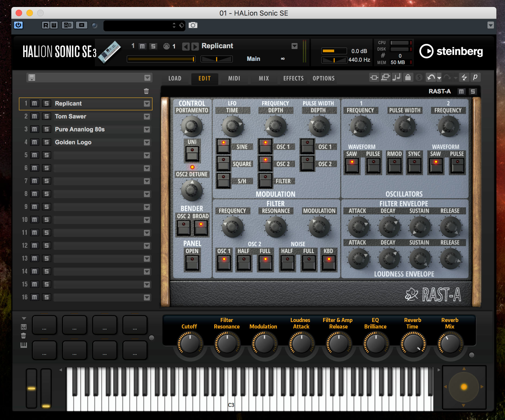This screenshot has width=505, height=420.
Task: Click the A/B compare settings button
Action: tap(68, 25)
